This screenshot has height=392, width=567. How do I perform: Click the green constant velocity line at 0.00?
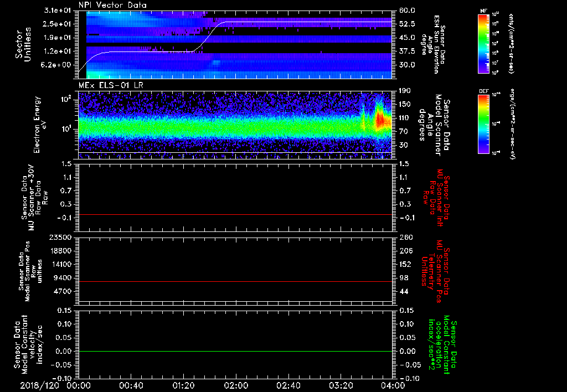point(235,351)
